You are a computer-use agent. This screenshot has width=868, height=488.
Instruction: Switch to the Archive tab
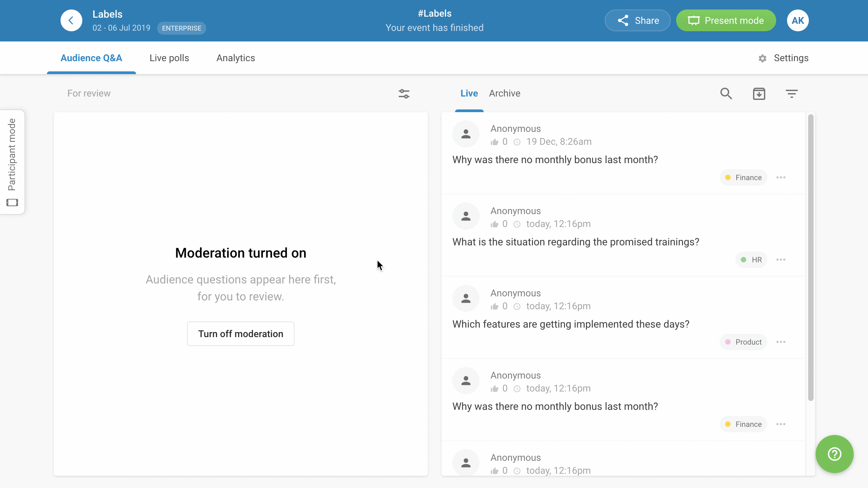505,93
